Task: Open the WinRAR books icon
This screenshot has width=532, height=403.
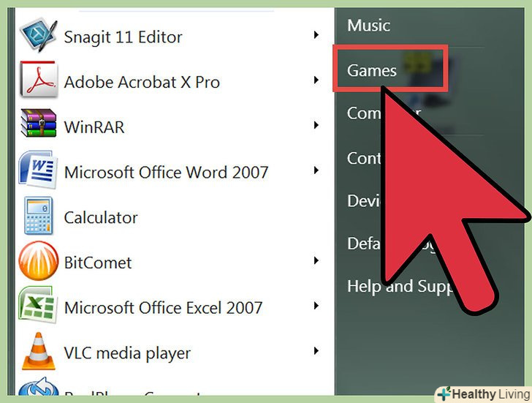Action: coord(38,123)
